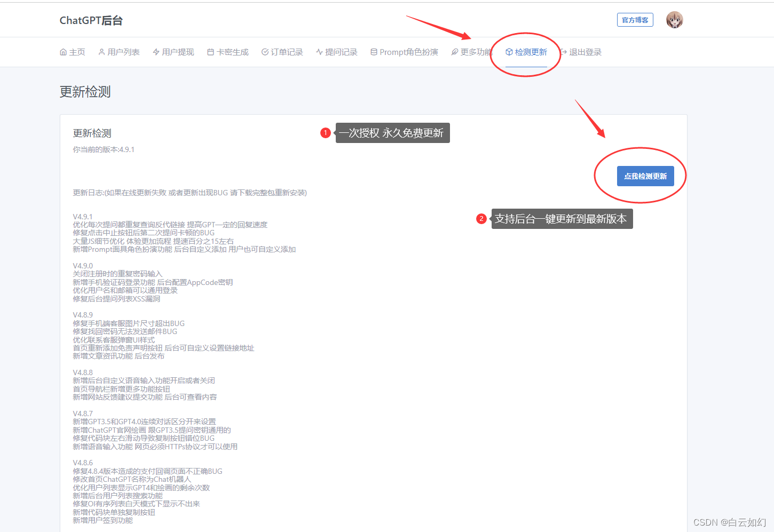The height and width of the screenshot is (532, 774).
Task: Click the cube icon beside 检测更新
Action: 509,52
